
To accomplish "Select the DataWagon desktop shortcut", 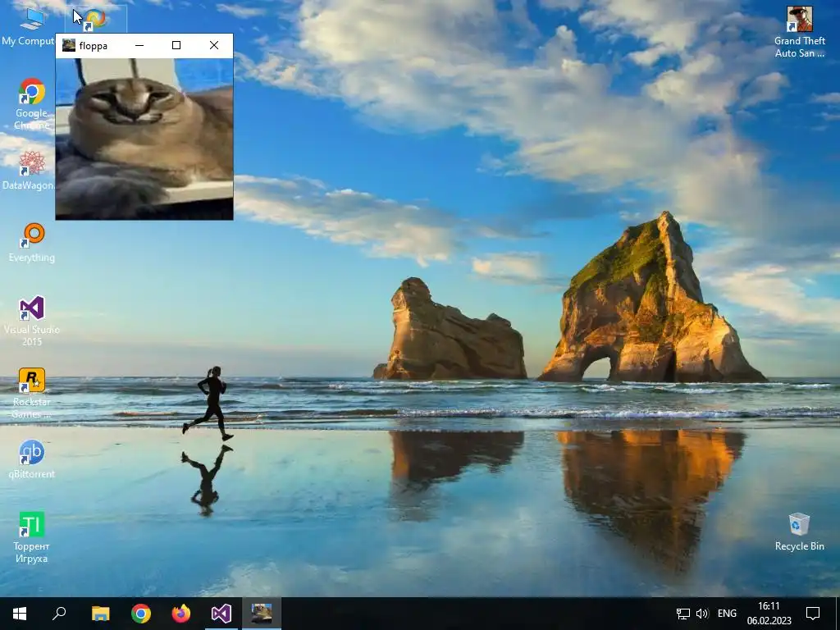I will click(28, 170).
